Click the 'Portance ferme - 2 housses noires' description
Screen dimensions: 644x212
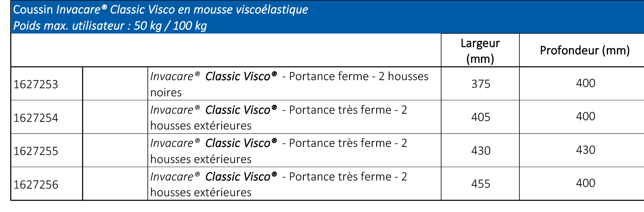(289, 84)
